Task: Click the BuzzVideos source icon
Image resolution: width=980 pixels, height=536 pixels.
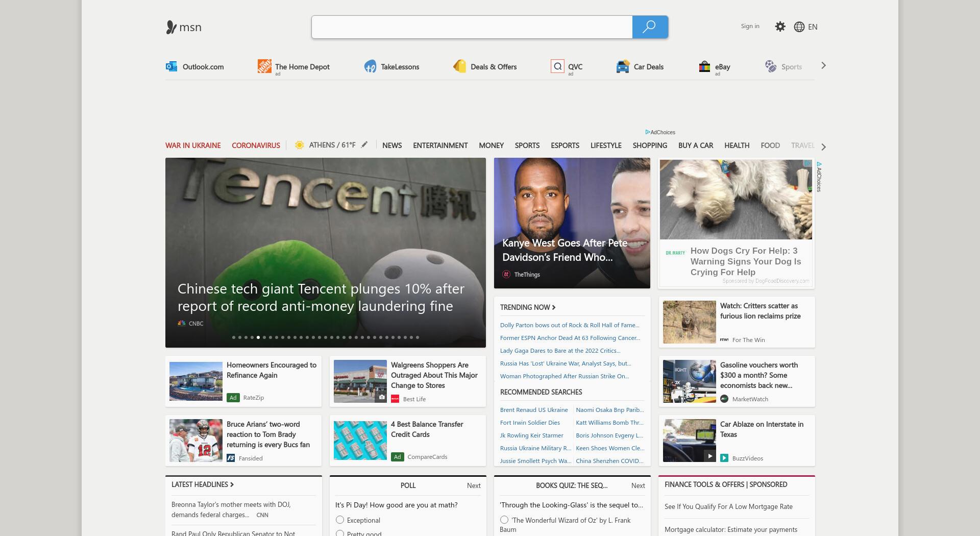Action: click(x=724, y=458)
